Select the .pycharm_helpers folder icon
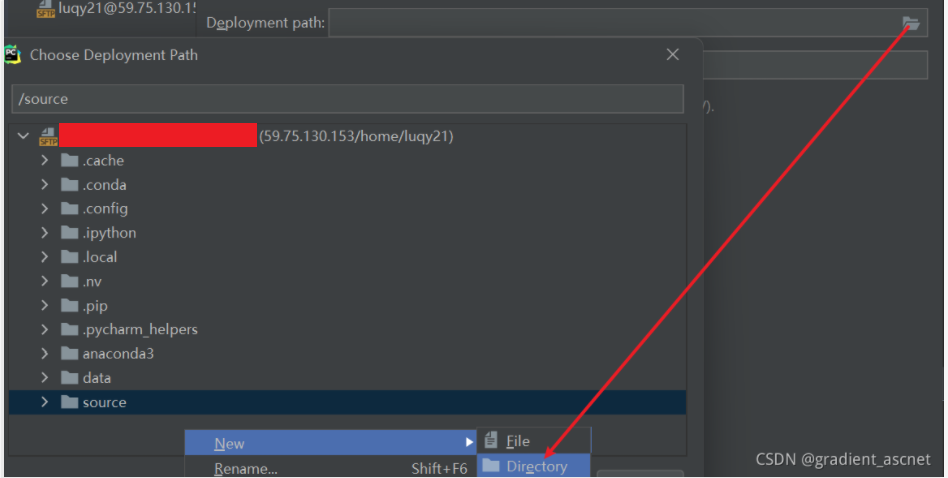Viewport: 948px width, 478px height. click(x=70, y=329)
